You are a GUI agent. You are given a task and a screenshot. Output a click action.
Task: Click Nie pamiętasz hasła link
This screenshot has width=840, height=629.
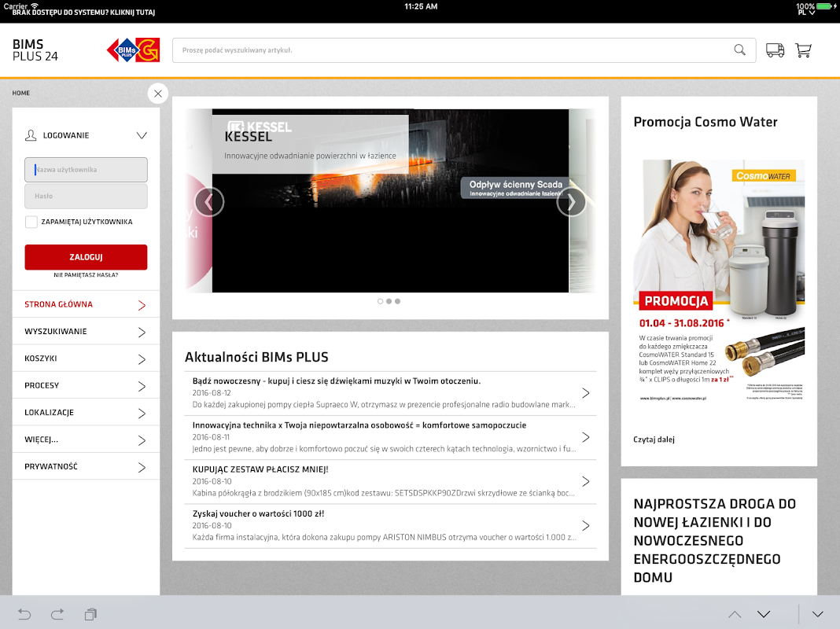pos(86,275)
